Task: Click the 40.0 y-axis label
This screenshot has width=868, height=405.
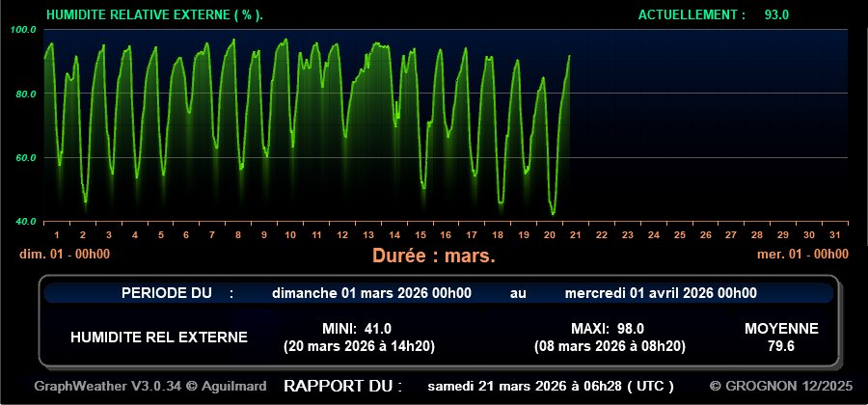Action: click(x=23, y=221)
